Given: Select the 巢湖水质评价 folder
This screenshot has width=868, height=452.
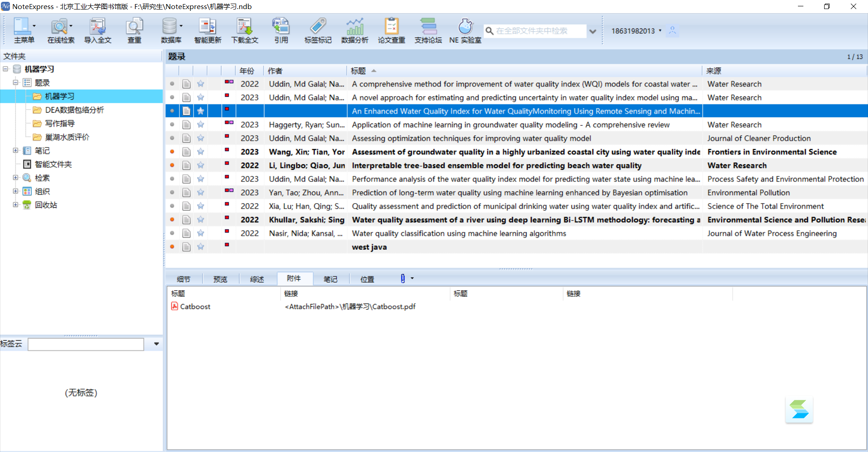Looking at the screenshot, I should tap(67, 137).
